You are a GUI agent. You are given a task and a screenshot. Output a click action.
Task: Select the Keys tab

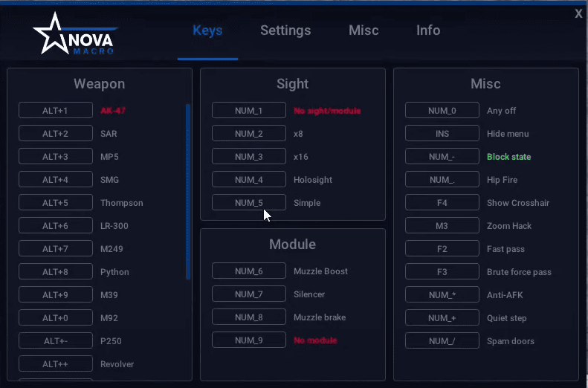207,30
